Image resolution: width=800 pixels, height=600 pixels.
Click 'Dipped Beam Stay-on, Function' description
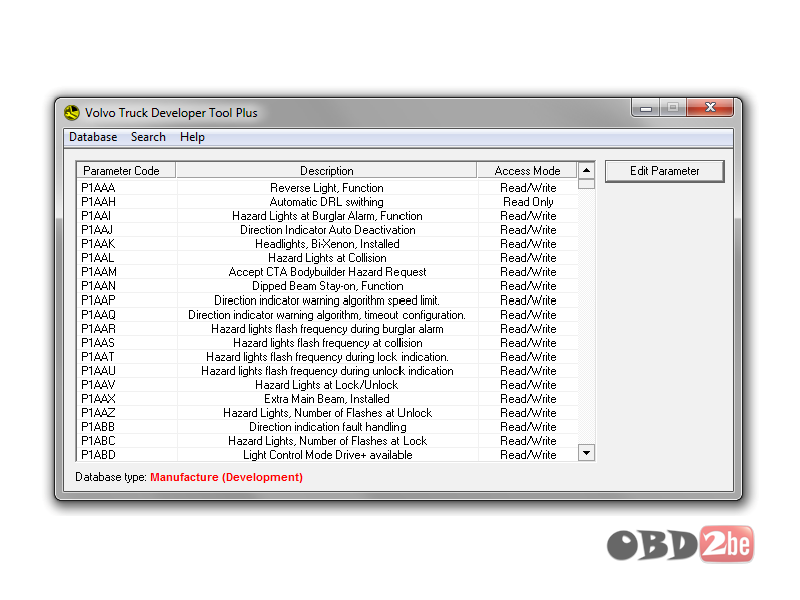coord(328,286)
